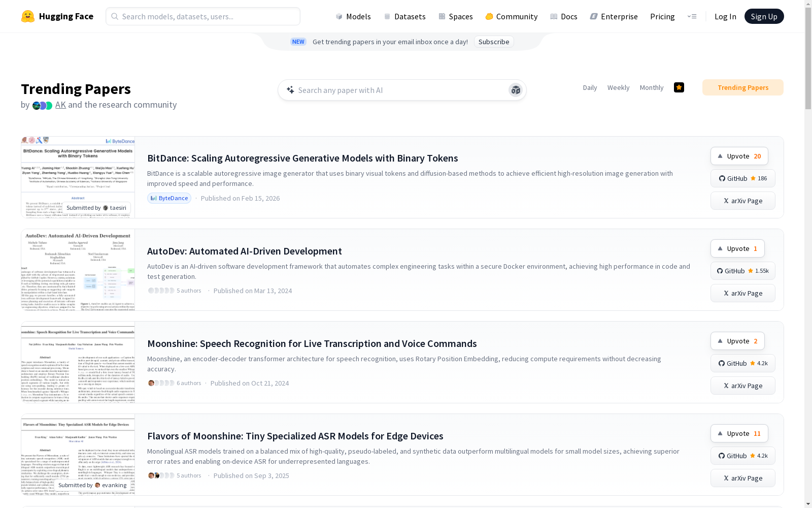Upvote the Flavors of Moonshine paper
This screenshot has height=508, width=812.
739,433
